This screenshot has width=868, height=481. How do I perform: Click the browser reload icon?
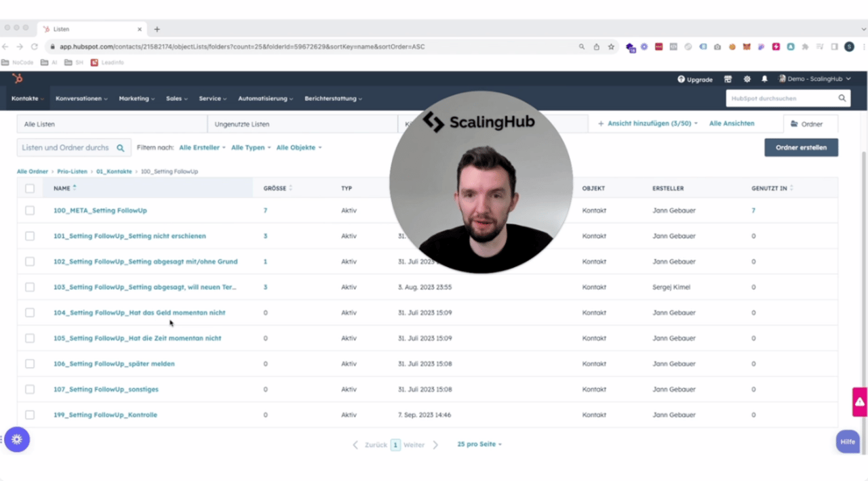(x=34, y=47)
